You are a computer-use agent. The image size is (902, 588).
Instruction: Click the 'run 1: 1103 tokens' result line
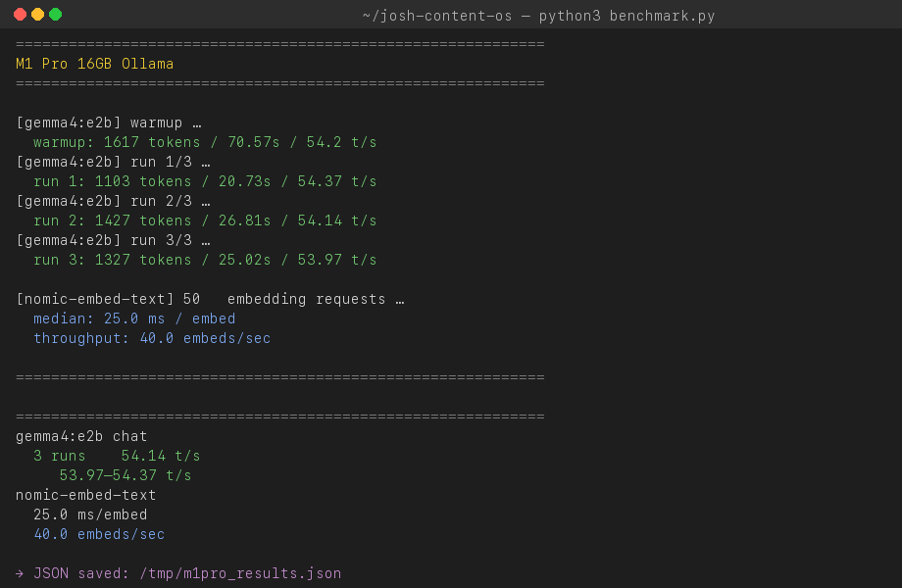click(x=205, y=181)
